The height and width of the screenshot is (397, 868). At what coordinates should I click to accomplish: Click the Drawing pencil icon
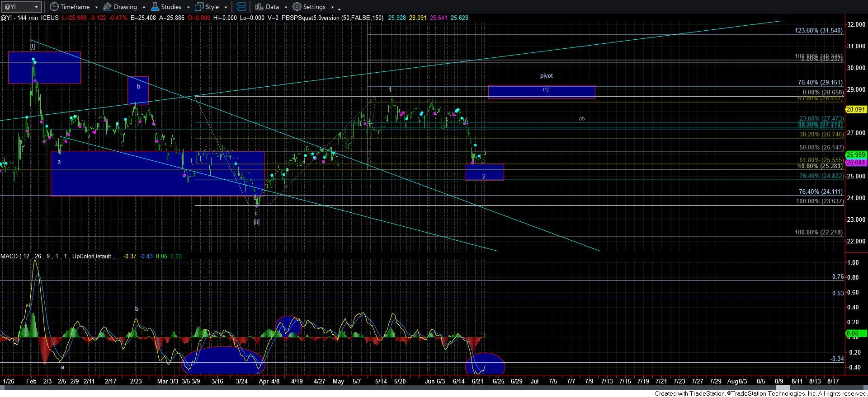pyautogui.click(x=108, y=7)
